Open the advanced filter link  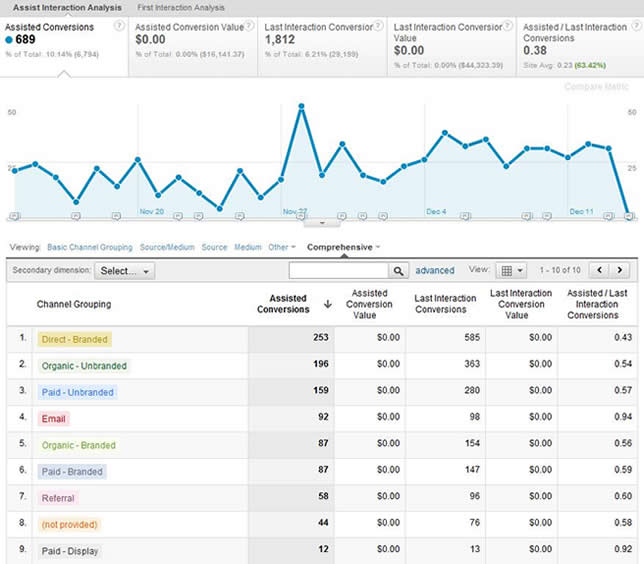435,270
